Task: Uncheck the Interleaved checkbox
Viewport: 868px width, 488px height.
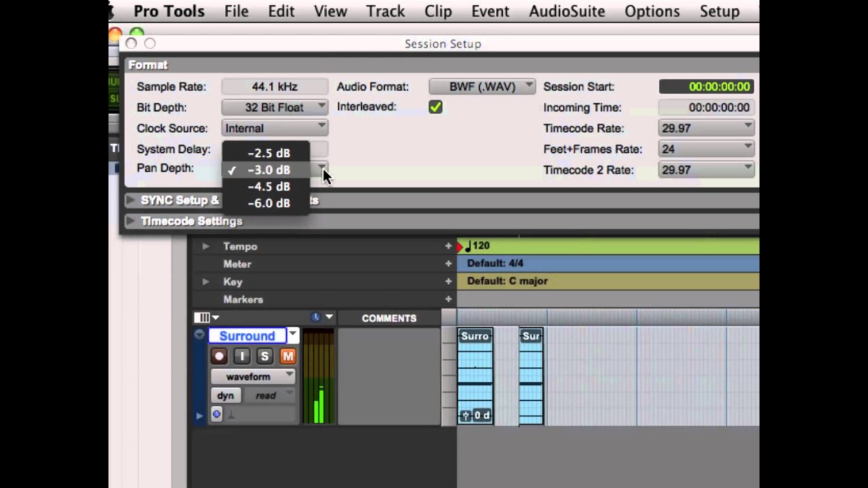Action: tap(435, 107)
